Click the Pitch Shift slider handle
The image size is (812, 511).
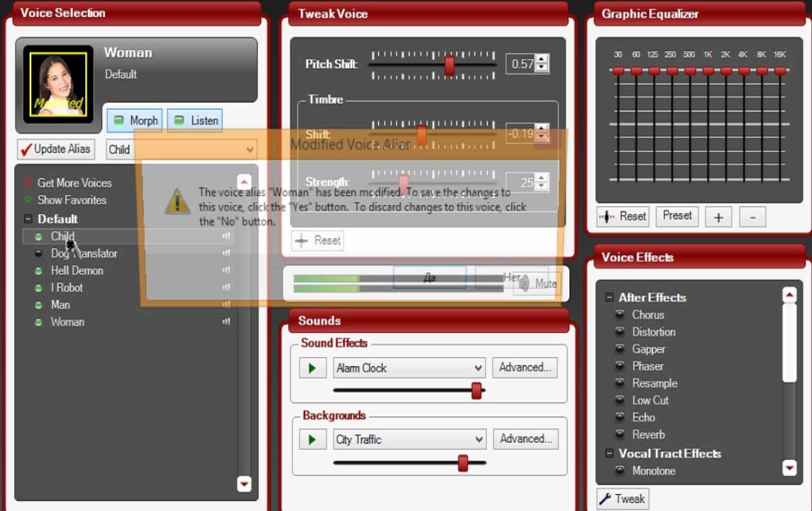(x=449, y=65)
